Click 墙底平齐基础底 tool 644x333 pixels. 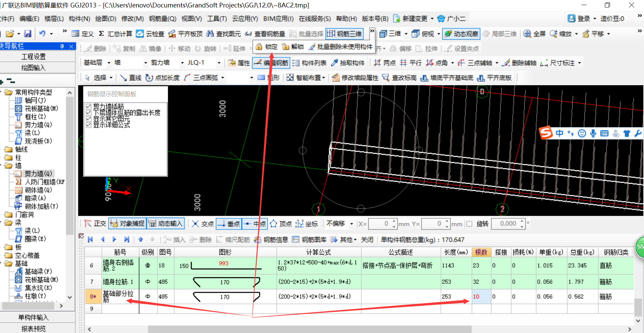(x=447, y=78)
